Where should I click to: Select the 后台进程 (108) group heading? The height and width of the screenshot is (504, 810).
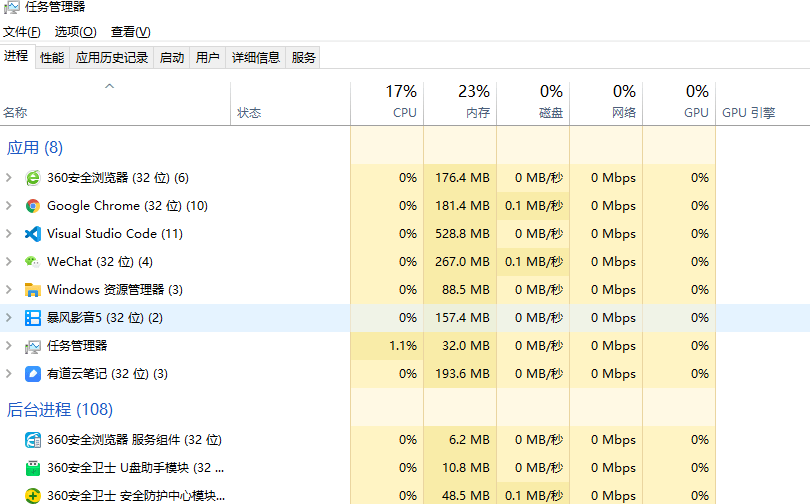pos(59,410)
